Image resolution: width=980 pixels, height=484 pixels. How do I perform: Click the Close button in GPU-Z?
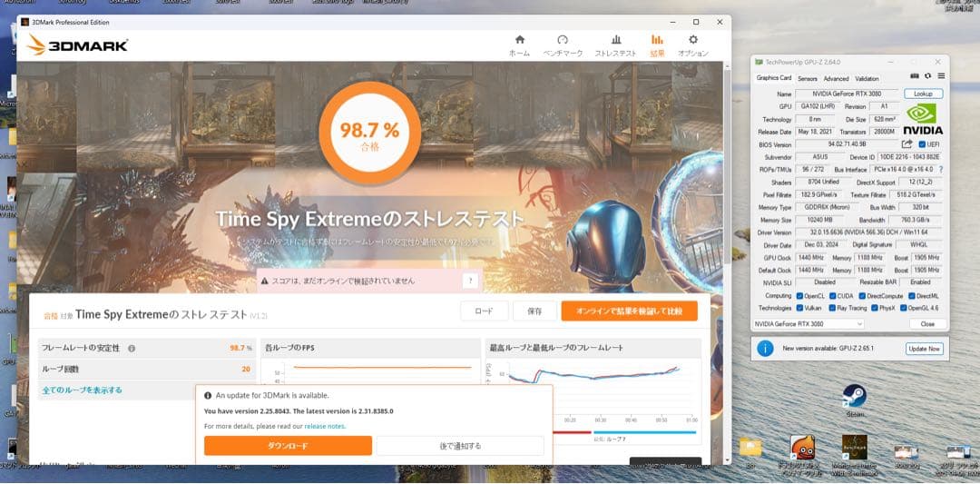pos(926,324)
